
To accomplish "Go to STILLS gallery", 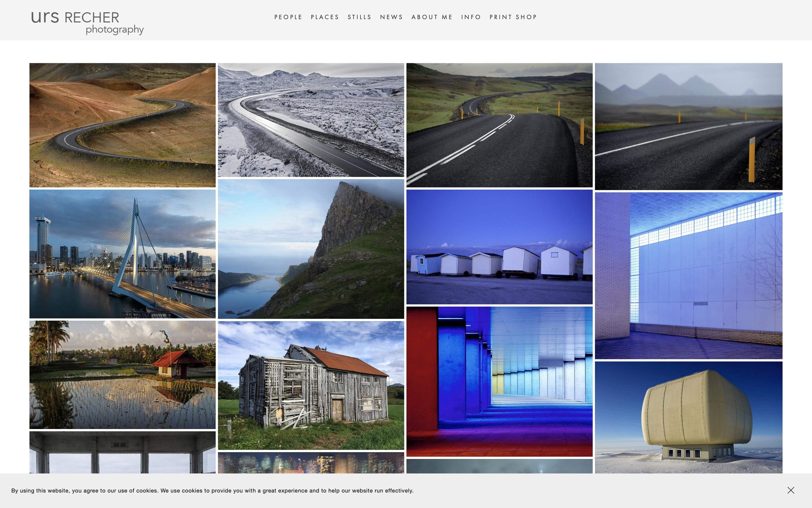I will pyautogui.click(x=359, y=17).
